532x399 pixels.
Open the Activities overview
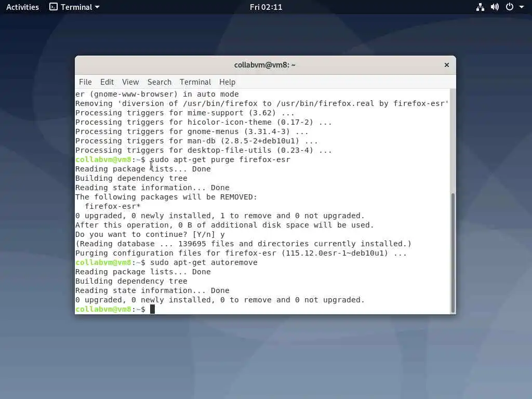22,7
